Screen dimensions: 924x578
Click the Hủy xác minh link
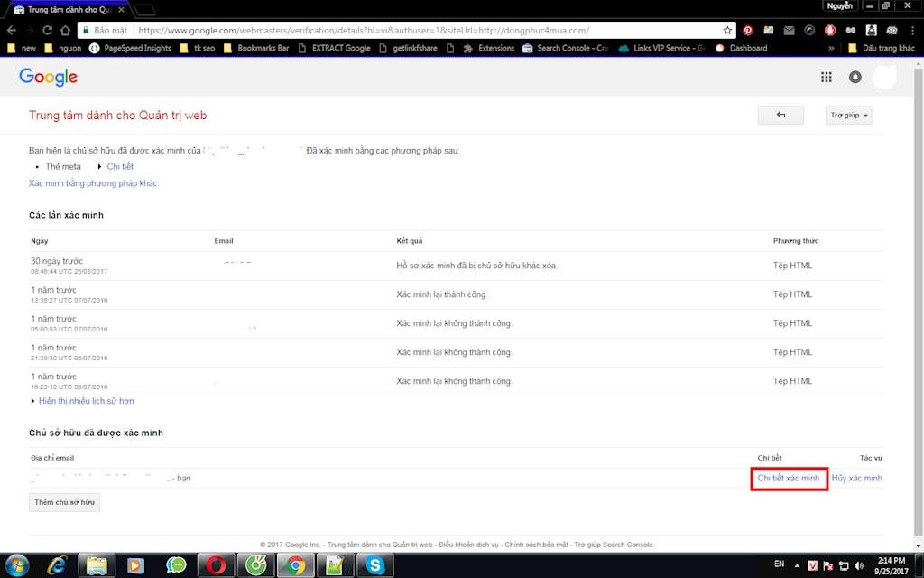(857, 479)
